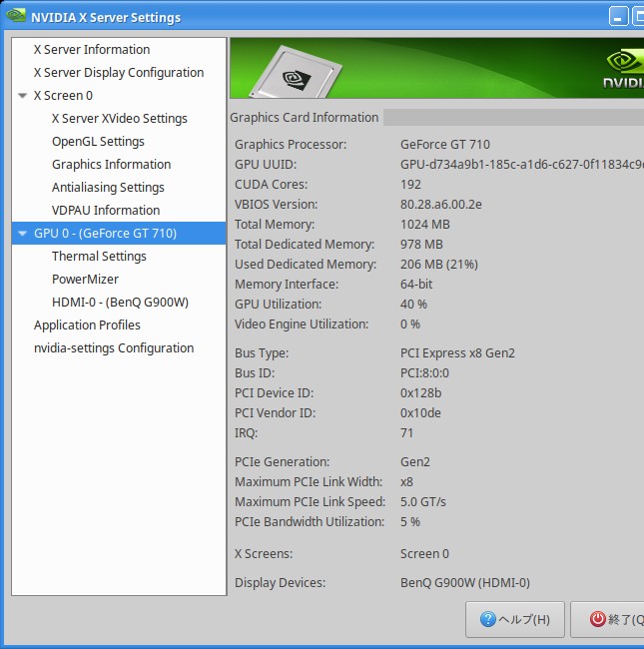Open X Server XVideo Settings

(120, 119)
